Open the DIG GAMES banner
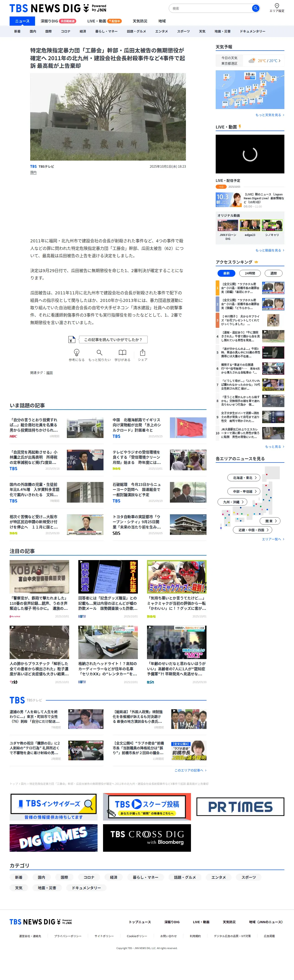294x980 pixels. [53, 838]
